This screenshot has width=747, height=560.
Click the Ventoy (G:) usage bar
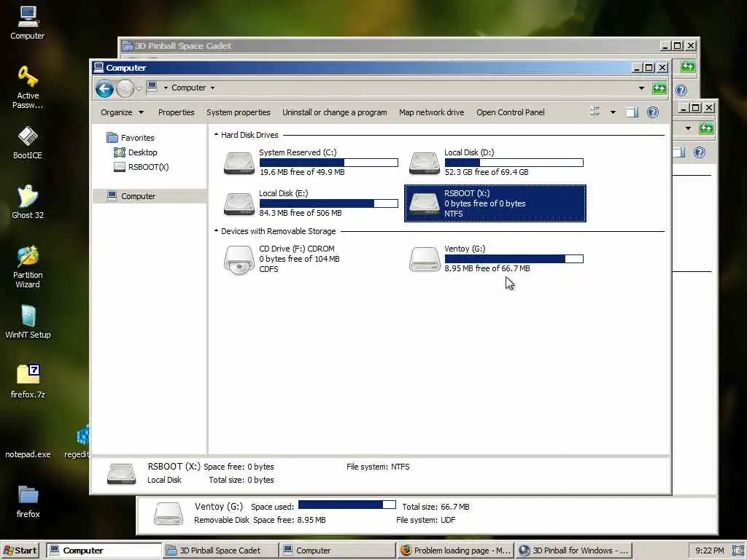click(514, 259)
